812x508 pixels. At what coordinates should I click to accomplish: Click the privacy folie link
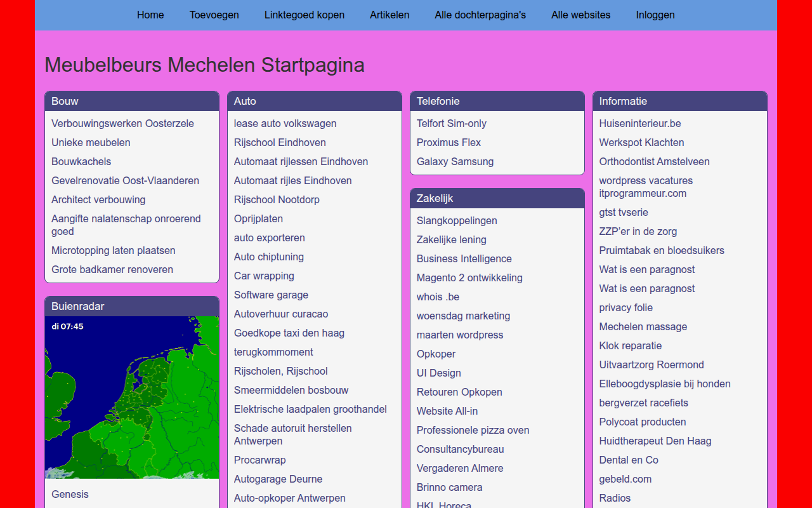[x=626, y=307]
